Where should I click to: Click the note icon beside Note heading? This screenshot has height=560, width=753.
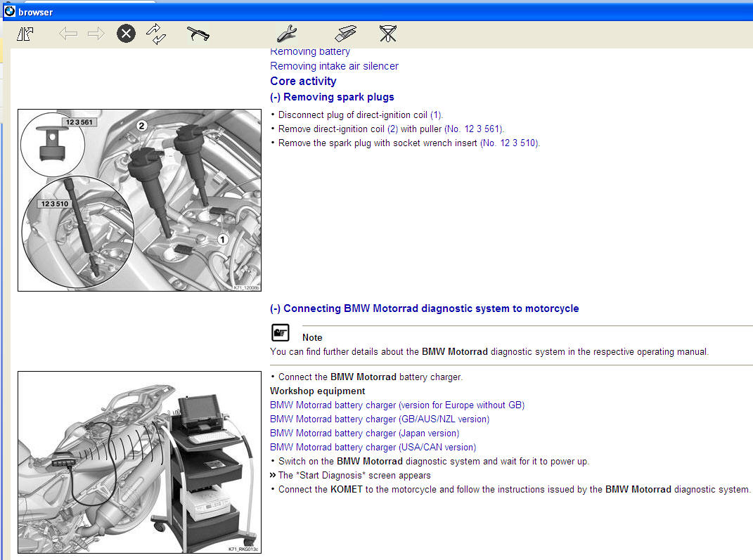point(281,332)
